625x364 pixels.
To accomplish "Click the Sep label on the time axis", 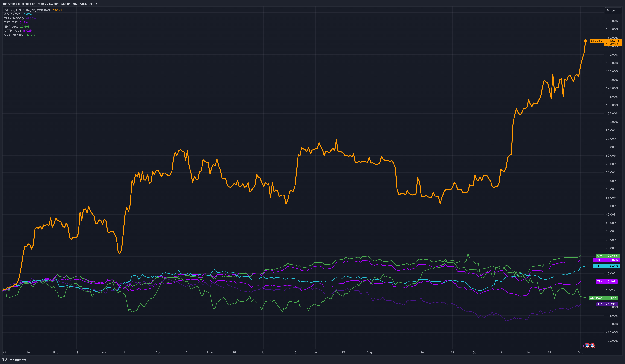I will point(423,352).
